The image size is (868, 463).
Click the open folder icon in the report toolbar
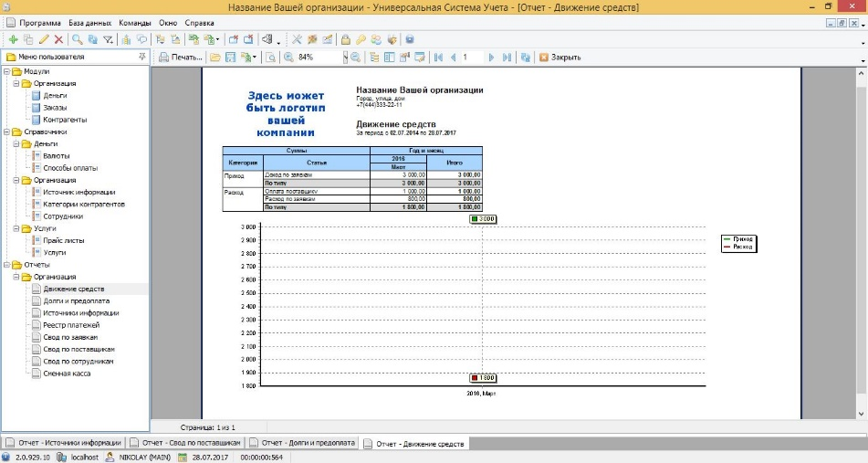215,57
